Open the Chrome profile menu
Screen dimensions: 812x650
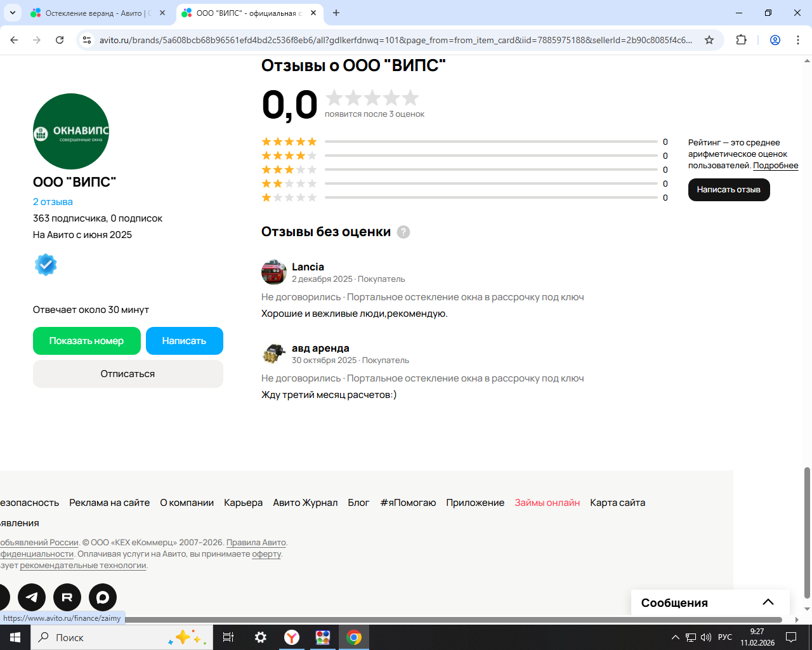tap(775, 40)
